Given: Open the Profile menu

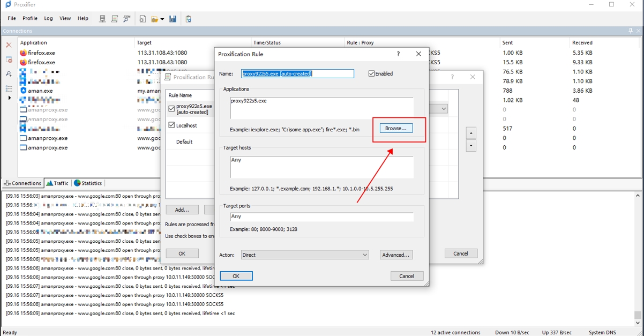Looking at the screenshot, I should pos(30,18).
